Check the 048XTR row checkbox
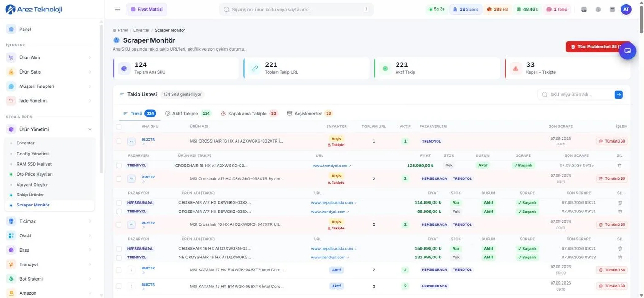The image size is (644, 298). click(x=119, y=270)
